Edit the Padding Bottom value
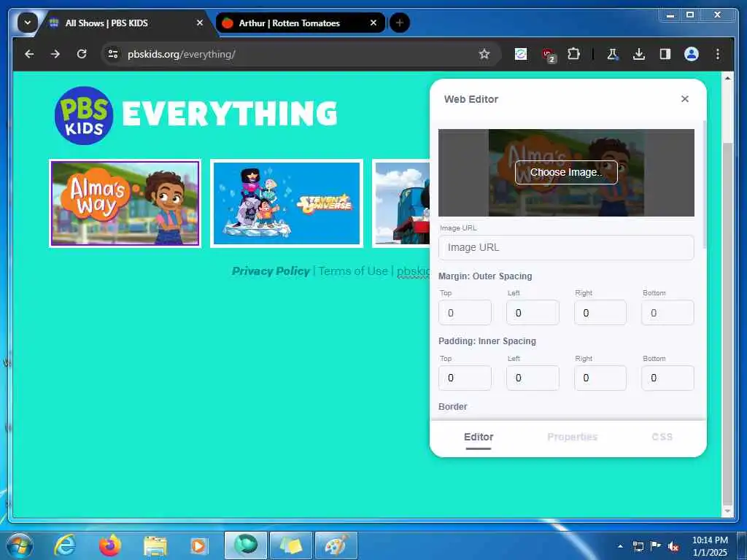The image size is (747, 560). tap(667, 378)
